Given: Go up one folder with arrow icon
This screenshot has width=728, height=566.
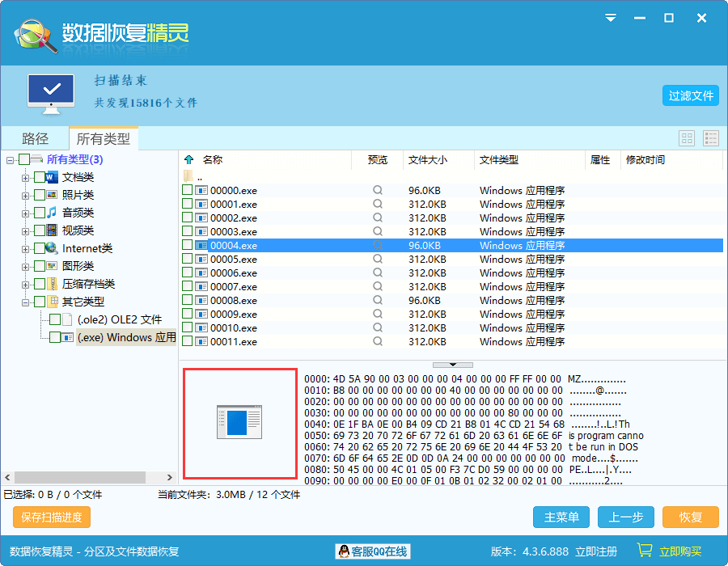Looking at the screenshot, I should 188,160.
